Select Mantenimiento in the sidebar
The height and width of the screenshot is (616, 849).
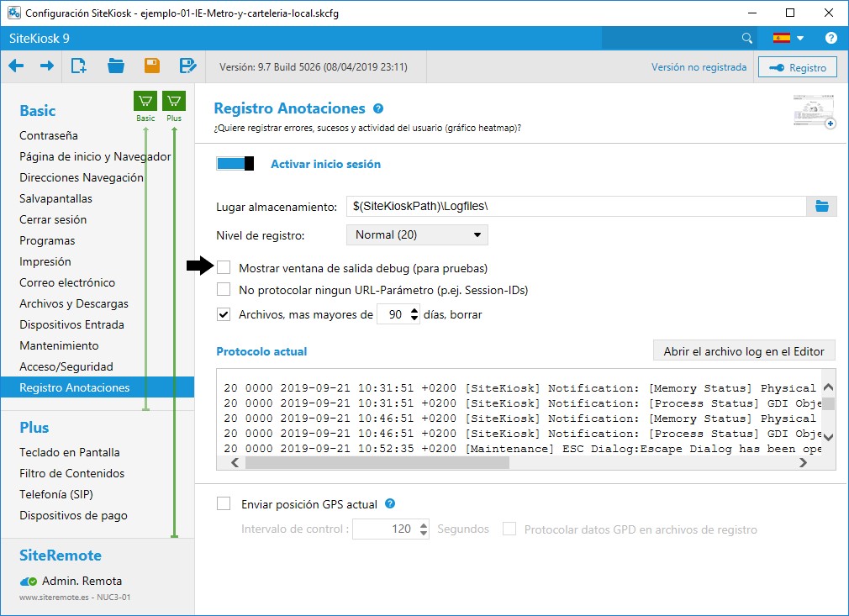coord(59,345)
